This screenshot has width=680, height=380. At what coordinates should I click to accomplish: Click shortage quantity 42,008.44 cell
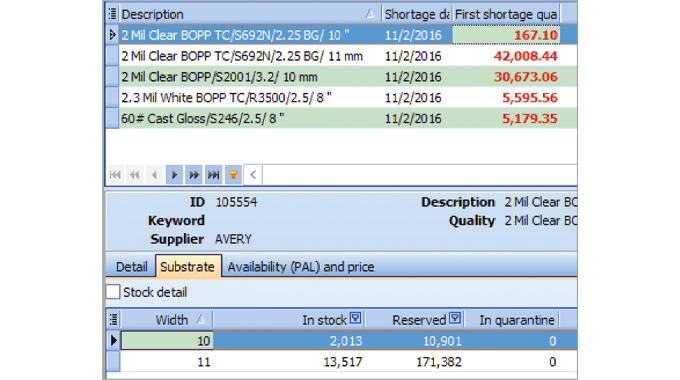[x=506, y=56]
